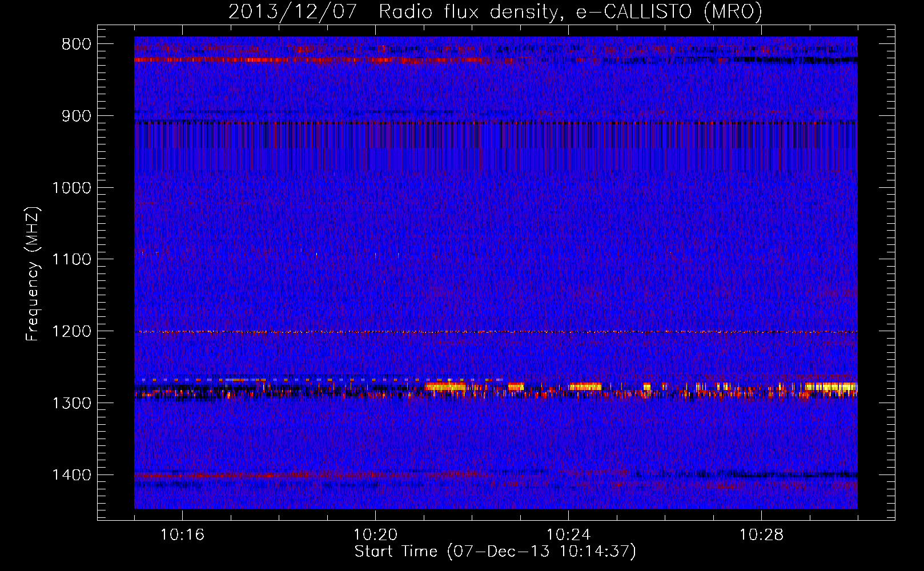Click the 1400 frequency tick label
This screenshot has height=571, width=924.
(72, 475)
